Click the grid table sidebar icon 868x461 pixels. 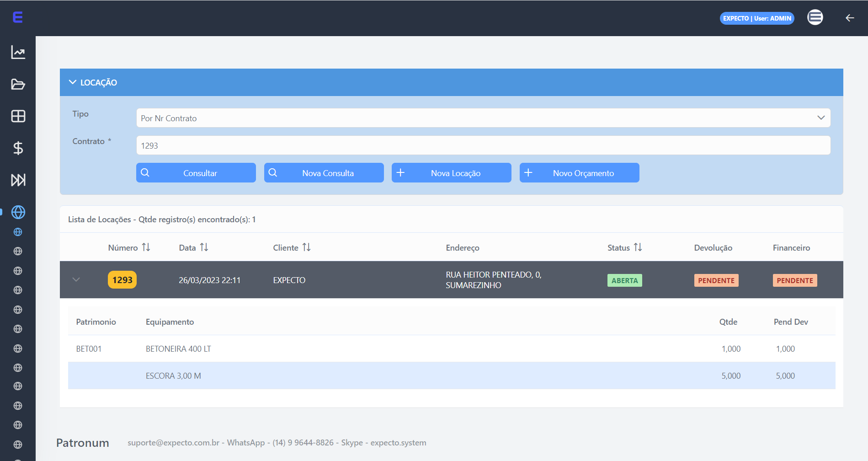point(18,116)
